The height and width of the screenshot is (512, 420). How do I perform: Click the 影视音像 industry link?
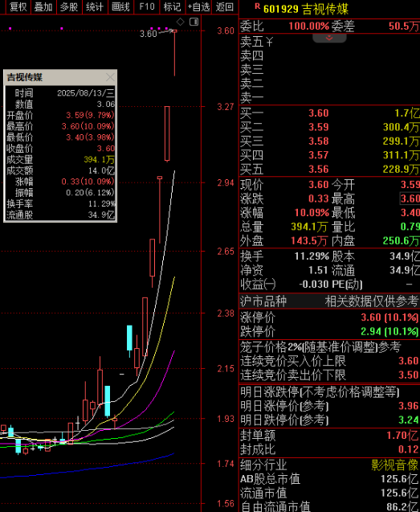(395, 465)
